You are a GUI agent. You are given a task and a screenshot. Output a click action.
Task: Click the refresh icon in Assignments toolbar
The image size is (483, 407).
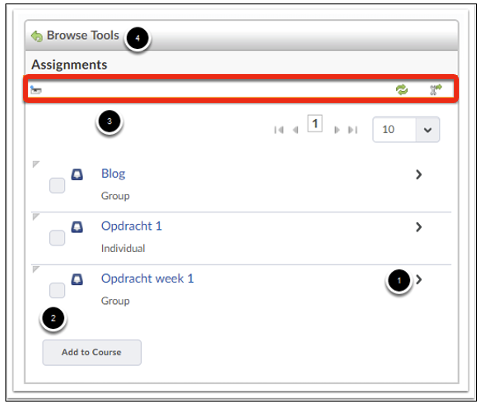(x=402, y=90)
